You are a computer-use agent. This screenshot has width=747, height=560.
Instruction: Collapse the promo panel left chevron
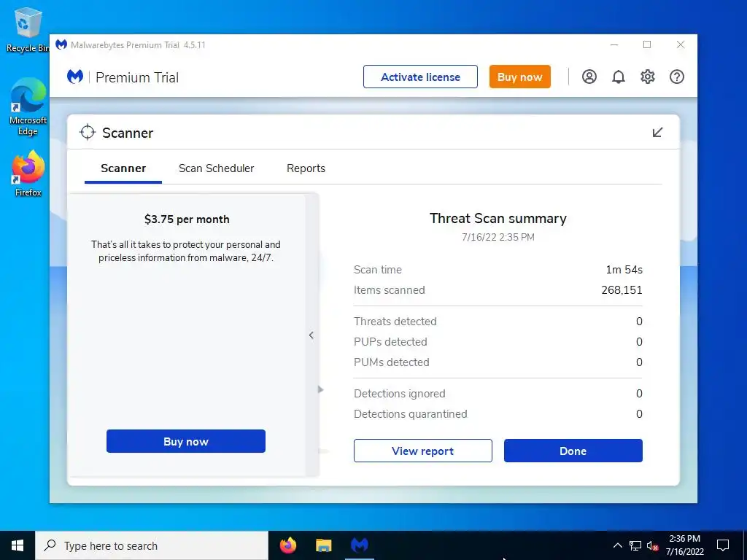click(x=311, y=335)
